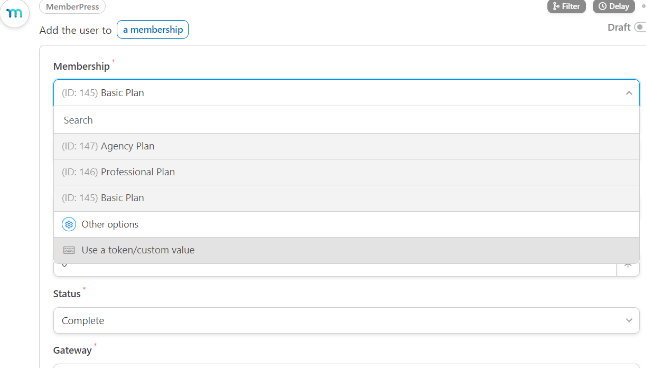Collapse the Membership dropdown chevron
Image resolution: width=646 pixels, height=368 pixels.
[629, 93]
